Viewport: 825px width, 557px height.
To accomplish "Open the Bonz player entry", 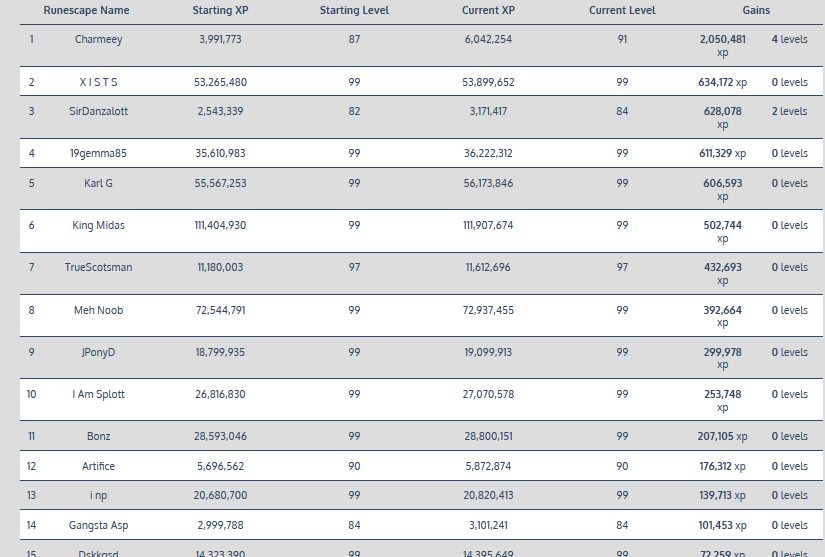I will 98,437.
